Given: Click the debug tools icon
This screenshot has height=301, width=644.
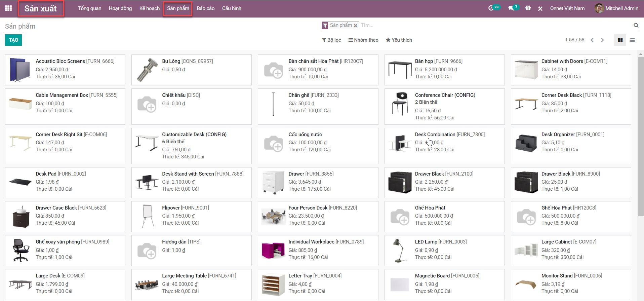Looking at the screenshot, I should click(x=540, y=9).
